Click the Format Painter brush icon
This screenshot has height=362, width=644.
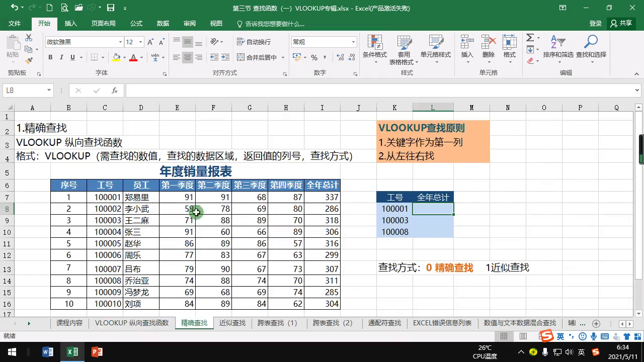(x=29, y=60)
